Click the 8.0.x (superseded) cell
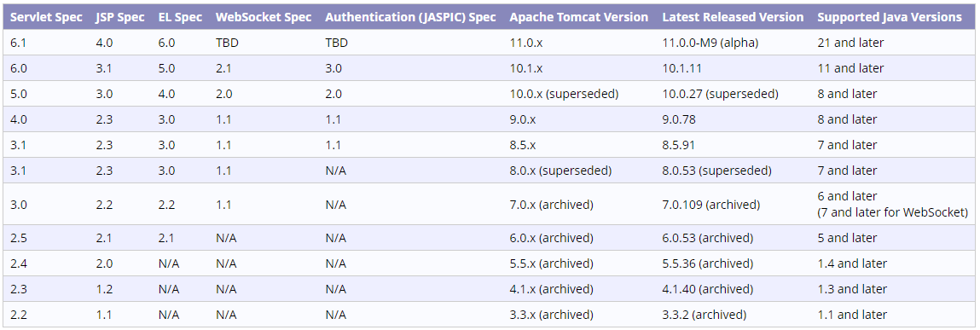This screenshot has height=330, width=980. click(560, 170)
